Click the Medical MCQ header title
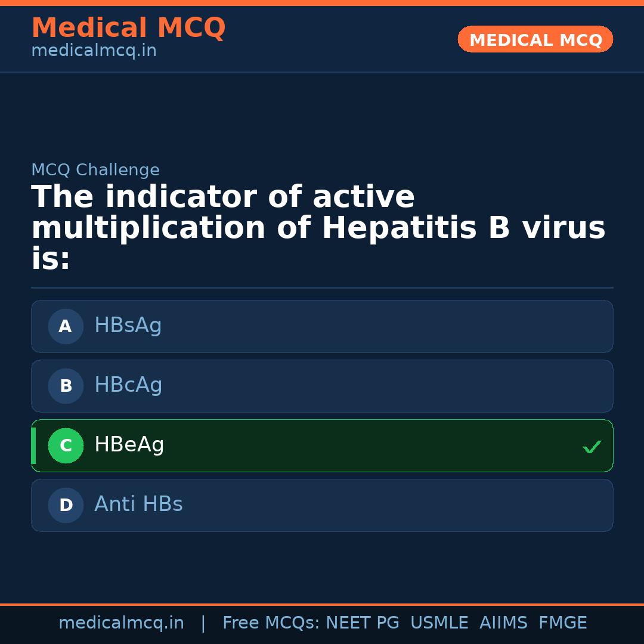Image resolution: width=644 pixels, height=644 pixels. pos(128,28)
